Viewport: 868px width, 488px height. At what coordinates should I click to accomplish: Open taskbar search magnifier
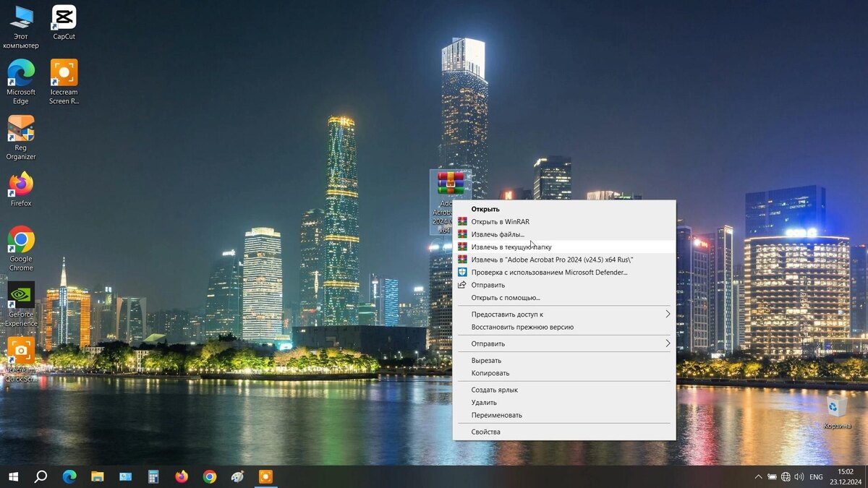coord(41,476)
